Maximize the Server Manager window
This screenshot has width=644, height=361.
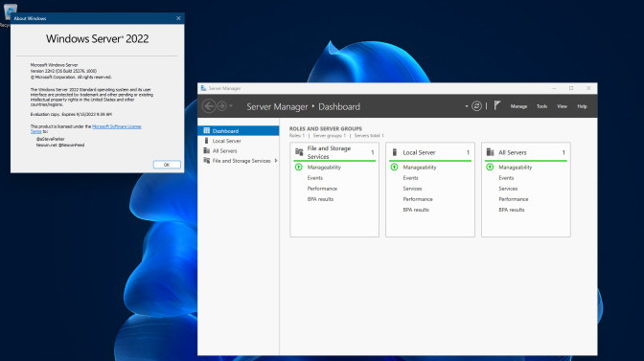click(571, 88)
